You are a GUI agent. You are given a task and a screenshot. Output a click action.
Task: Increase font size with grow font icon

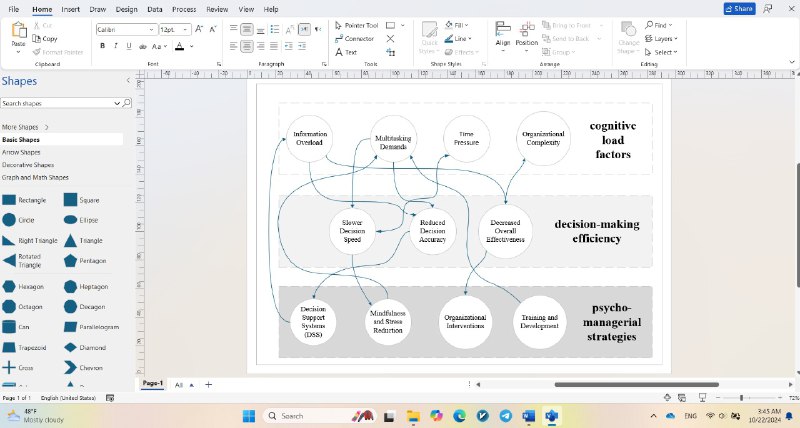point(199,29)
